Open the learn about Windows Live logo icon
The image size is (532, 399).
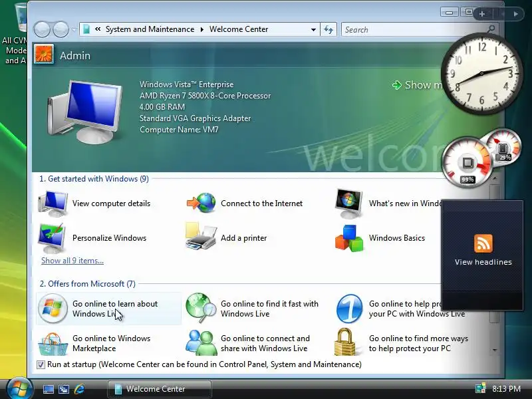click(53, 309)
